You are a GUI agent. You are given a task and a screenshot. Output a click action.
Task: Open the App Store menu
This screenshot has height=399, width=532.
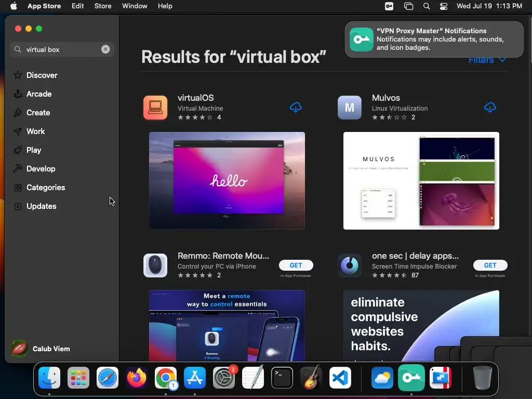click(44, 6)
